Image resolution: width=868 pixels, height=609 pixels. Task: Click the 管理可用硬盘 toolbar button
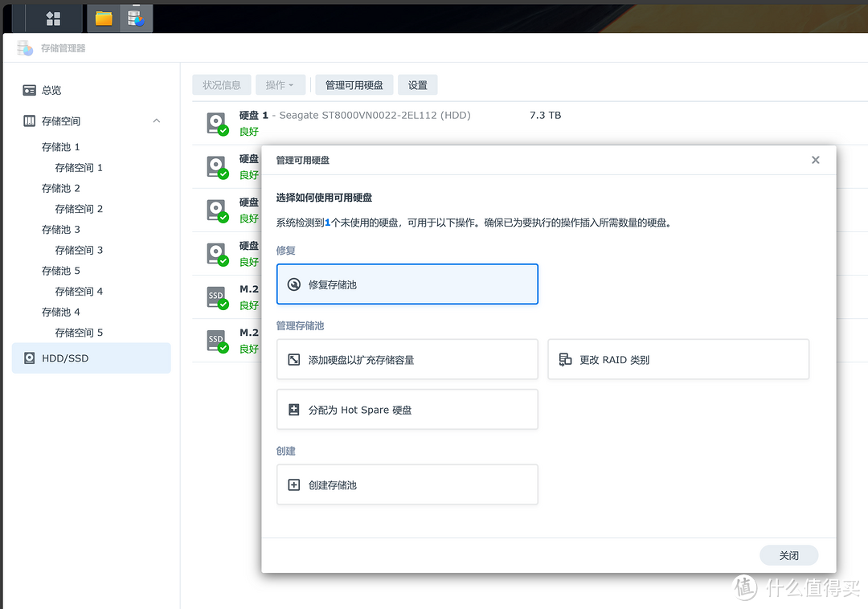coord(354,85)
